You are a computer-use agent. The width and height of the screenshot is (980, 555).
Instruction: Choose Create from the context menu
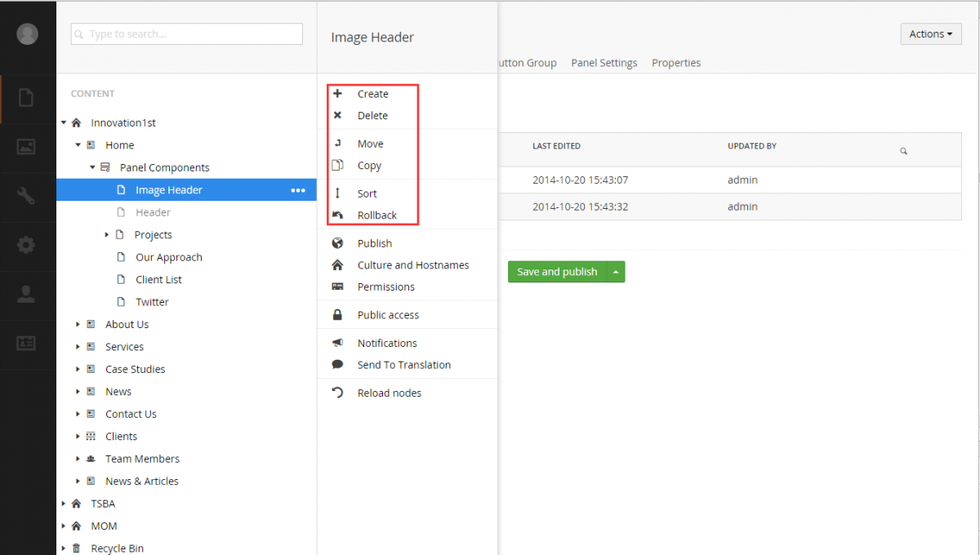[x=372, y=94]
